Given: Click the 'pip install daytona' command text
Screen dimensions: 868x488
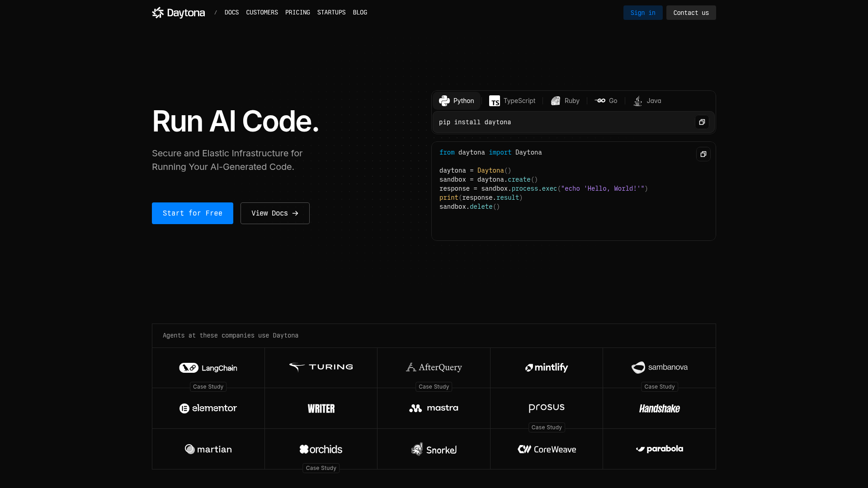Looking at the screenshot, I should coord(475,122).
